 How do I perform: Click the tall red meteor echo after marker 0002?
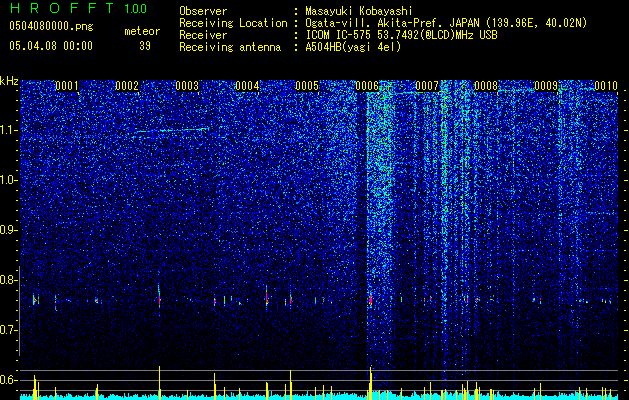(159, 299)
